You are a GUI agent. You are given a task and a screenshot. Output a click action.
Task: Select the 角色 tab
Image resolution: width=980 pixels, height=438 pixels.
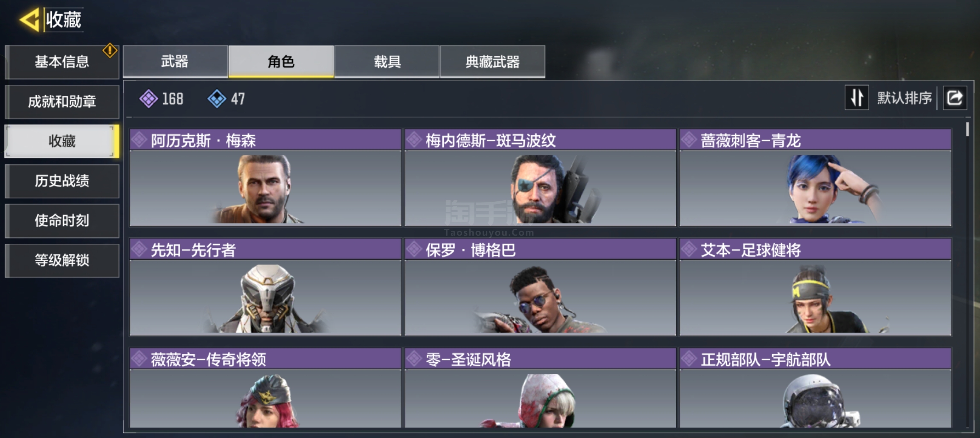coord(281,61)
